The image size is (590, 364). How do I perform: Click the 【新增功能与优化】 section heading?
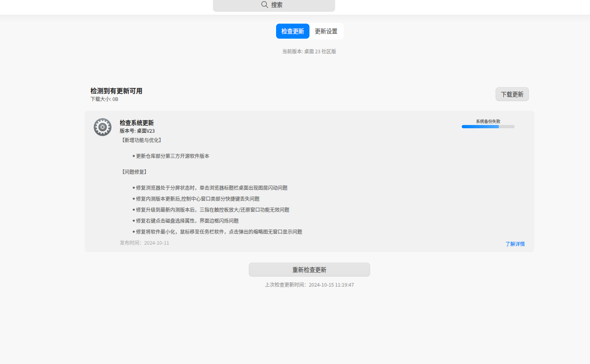(142, 140)
